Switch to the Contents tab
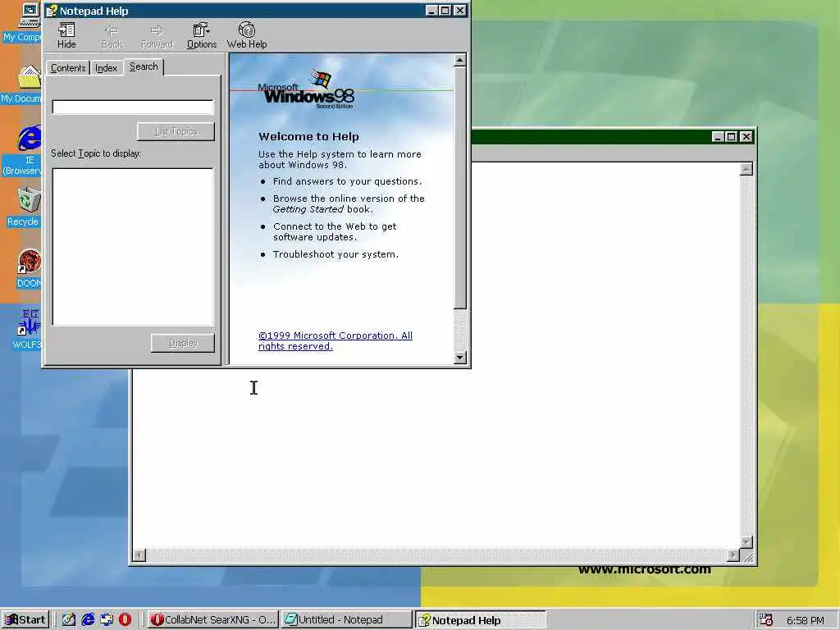 click(x=68, y=68)
